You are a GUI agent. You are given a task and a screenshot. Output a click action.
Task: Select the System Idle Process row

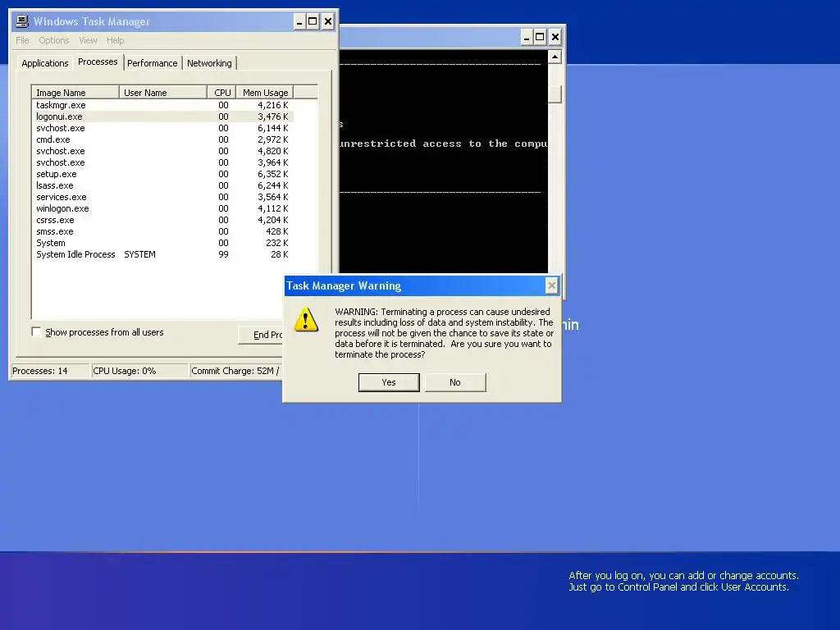point(162,254)
